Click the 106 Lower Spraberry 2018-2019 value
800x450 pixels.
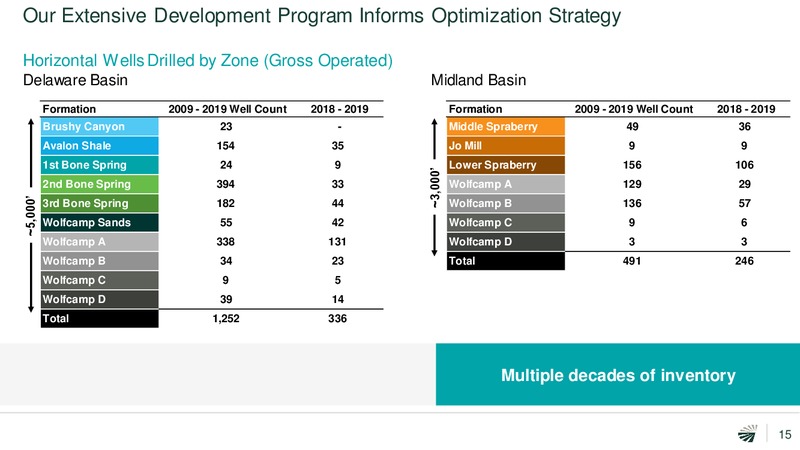click(744, 165)
